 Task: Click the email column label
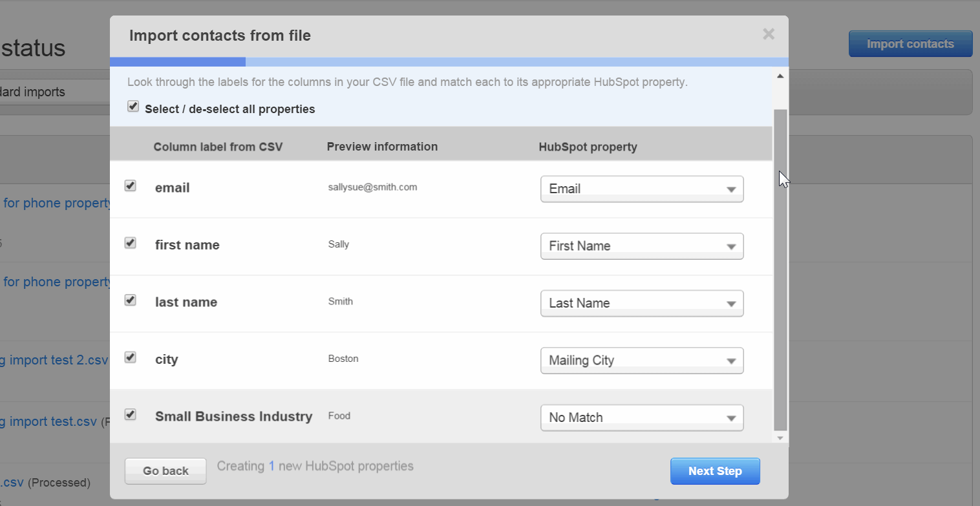click(172, 188)
